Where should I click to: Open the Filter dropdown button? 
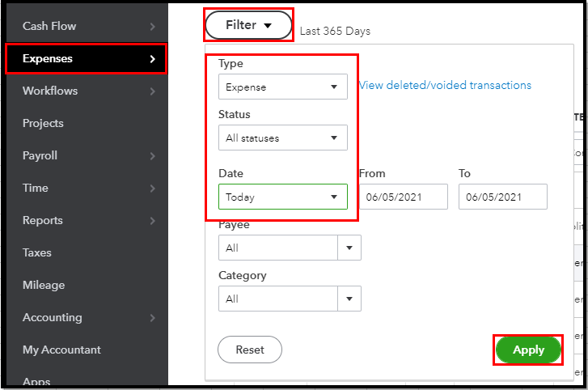(x=247, y=25)
